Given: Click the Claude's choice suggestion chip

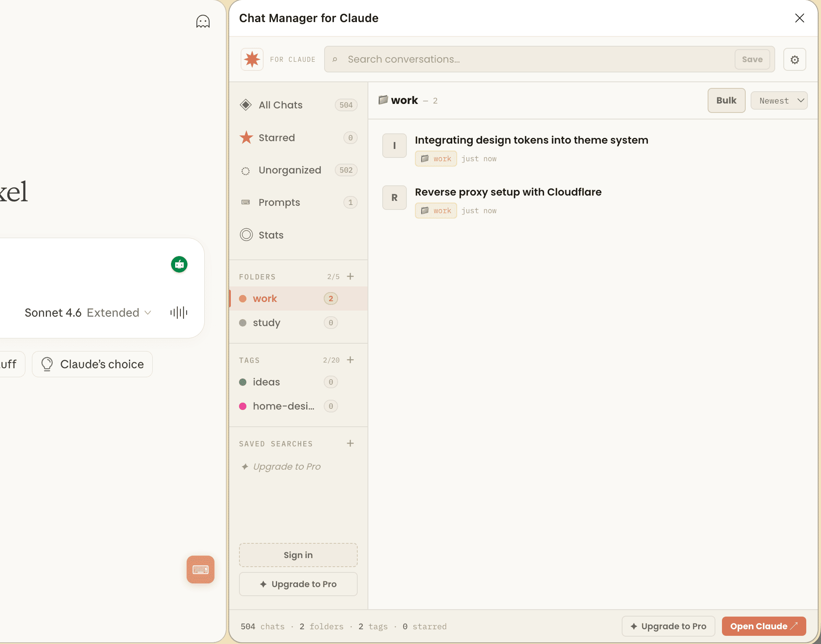Looking at the screenshot, I should 92,364.
